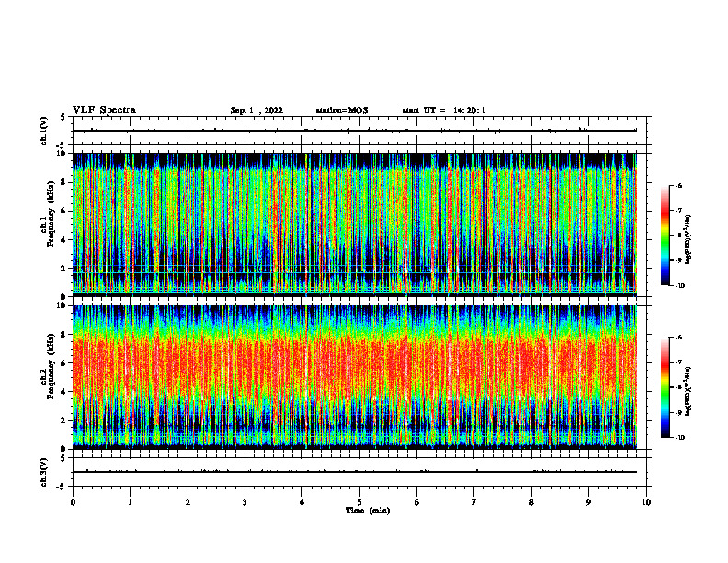This screenshot has height=563, width=728.
Task: Click the ch.1 voltage waveform trace
Action: coord(355,131)
